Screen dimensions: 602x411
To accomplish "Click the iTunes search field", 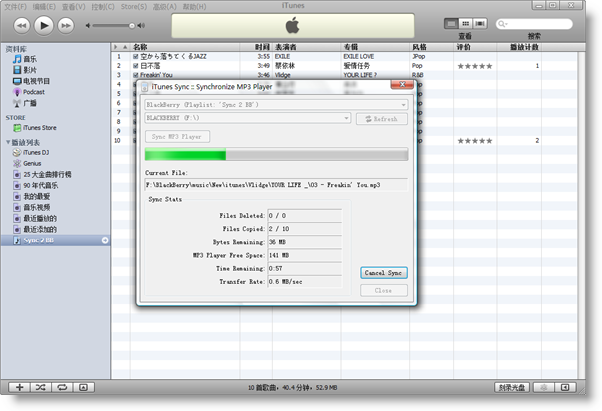I will coord(534,24).
